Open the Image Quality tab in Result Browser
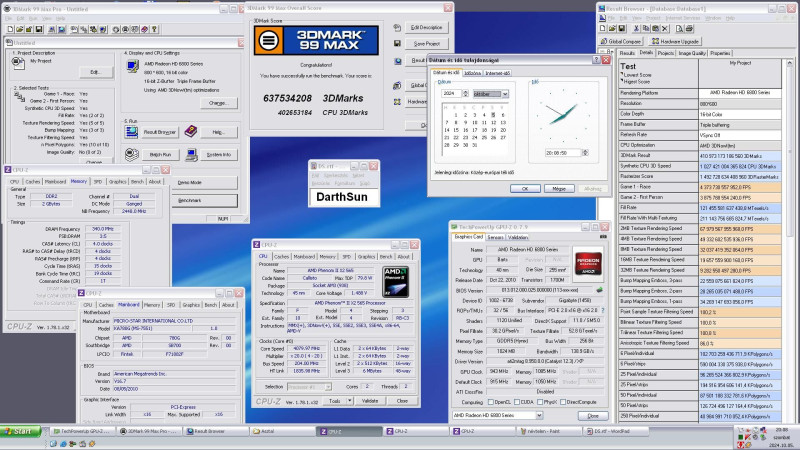The width and height of the screenshot is (800, 450). click(692, 53)
